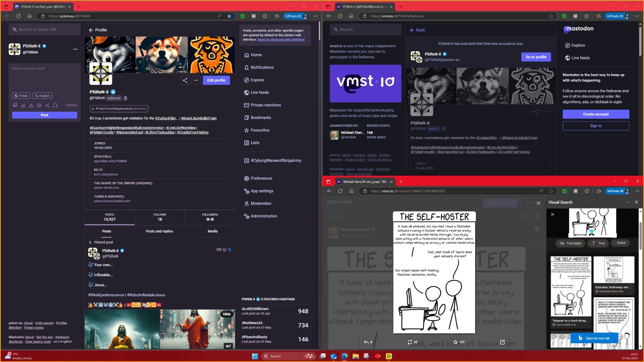Open Home in psiren.eu navigation

[x=253, y=55]
